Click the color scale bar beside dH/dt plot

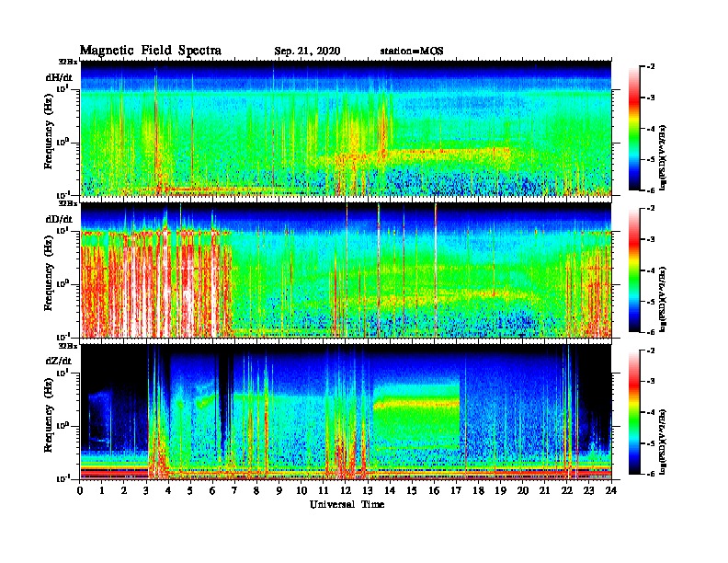[634, 128]
